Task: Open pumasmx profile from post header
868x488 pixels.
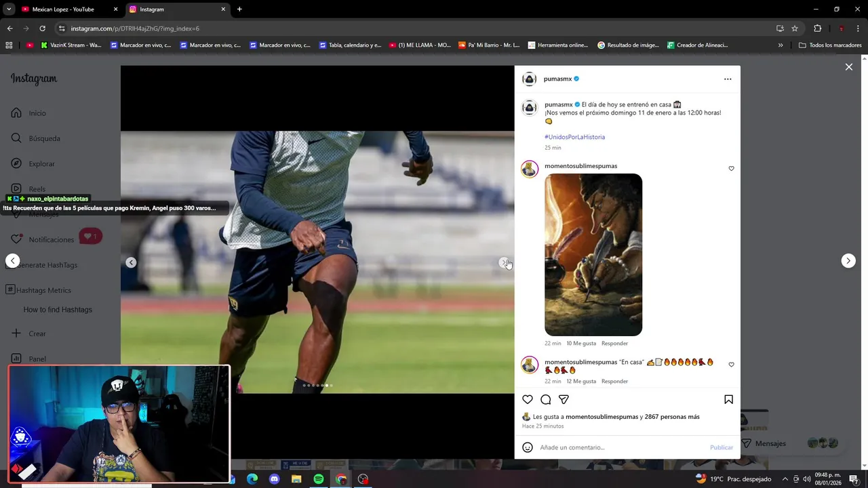Action: [x=557, y=79]
